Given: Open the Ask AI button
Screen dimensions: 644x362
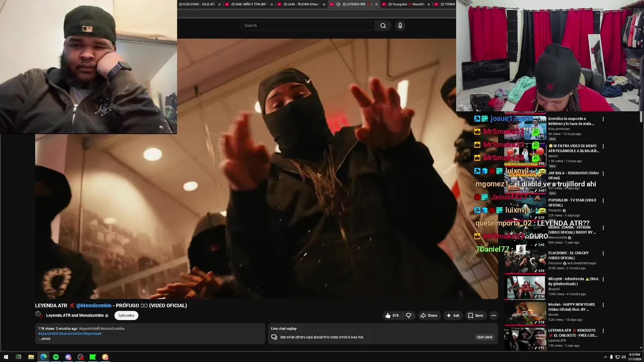Looking at the screenshot, I should 453,316.
